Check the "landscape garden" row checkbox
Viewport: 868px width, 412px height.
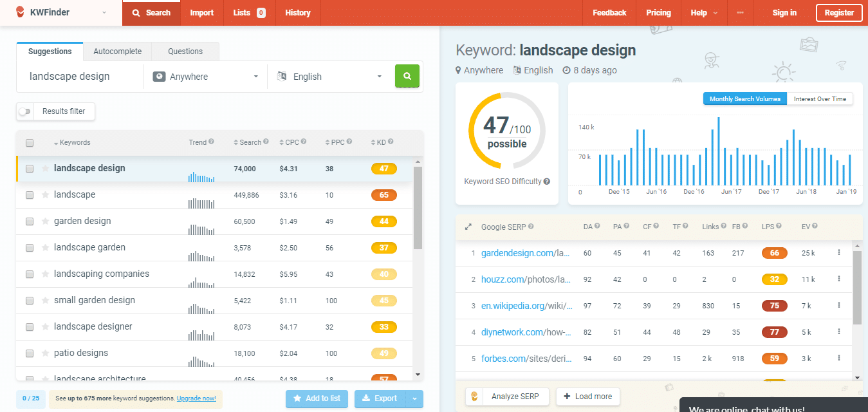pyautogui.click(x=30, y=248)
